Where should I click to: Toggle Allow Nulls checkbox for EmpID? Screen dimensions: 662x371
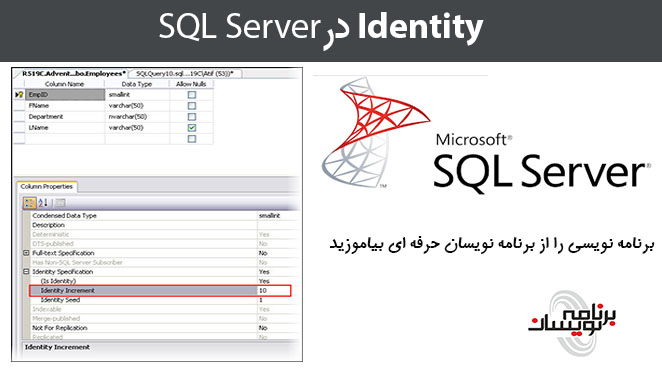click(x=192, y=95)
